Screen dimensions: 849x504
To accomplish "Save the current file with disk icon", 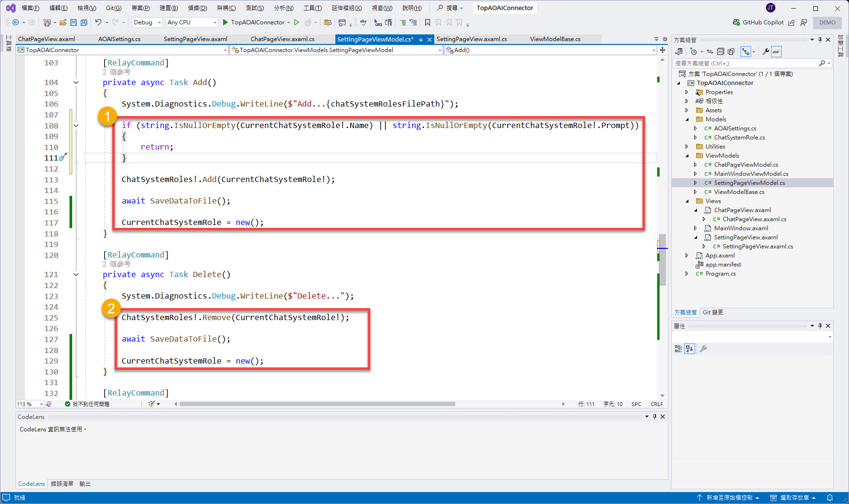I will (x=74, y=22).
